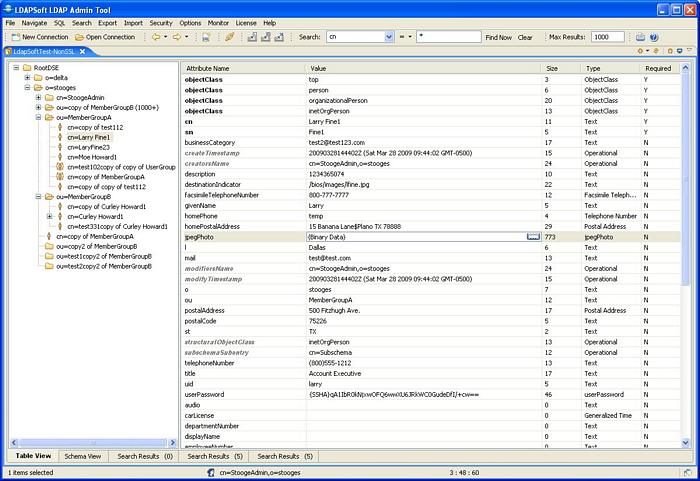The height and width of the screenshot is (481, 700).
Task: Click the Find Now button
Action: pos(498,37)
